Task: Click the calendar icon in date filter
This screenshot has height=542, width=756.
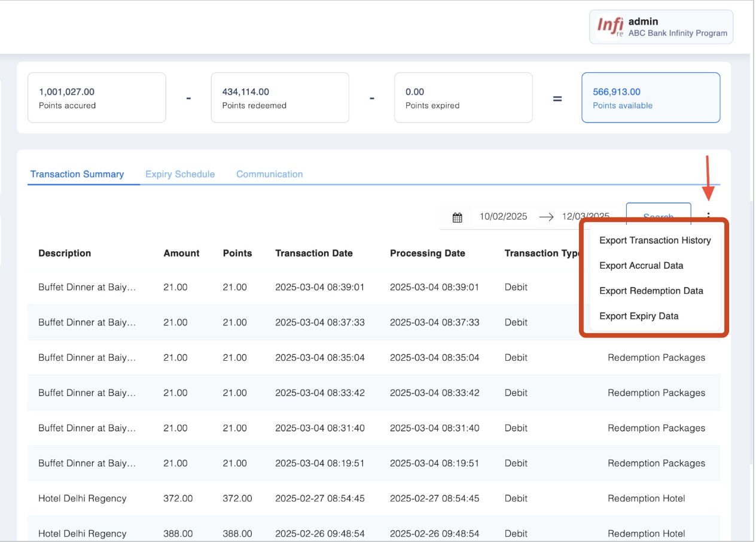Action: [x=457, y=218]
